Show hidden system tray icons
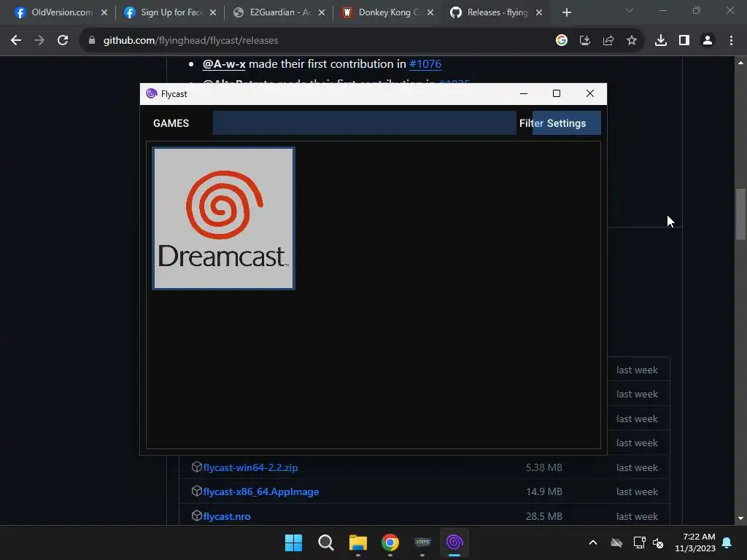 click(x=593, y=542)
